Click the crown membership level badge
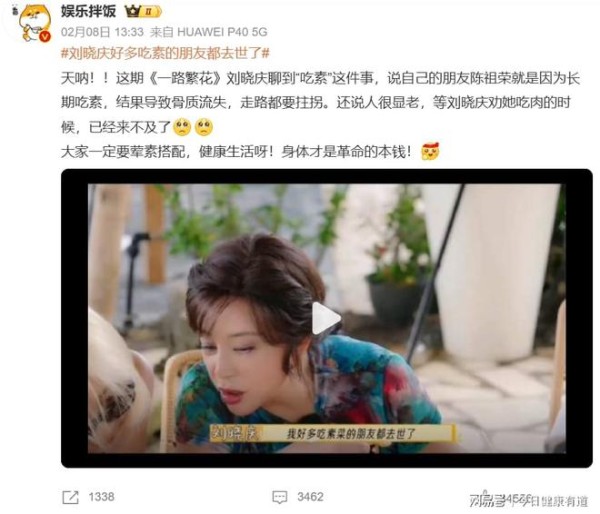600x514 pixels. pos(144,11)
